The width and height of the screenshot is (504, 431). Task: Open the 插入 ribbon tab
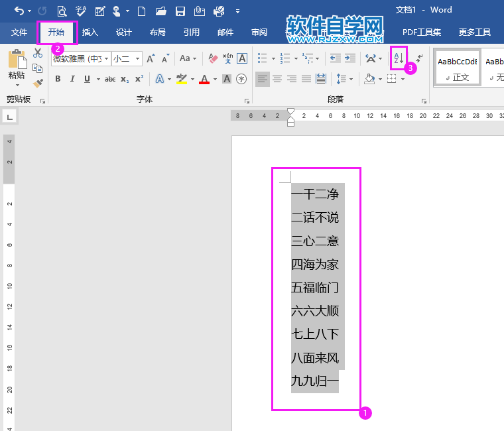(x=90, y=32)
